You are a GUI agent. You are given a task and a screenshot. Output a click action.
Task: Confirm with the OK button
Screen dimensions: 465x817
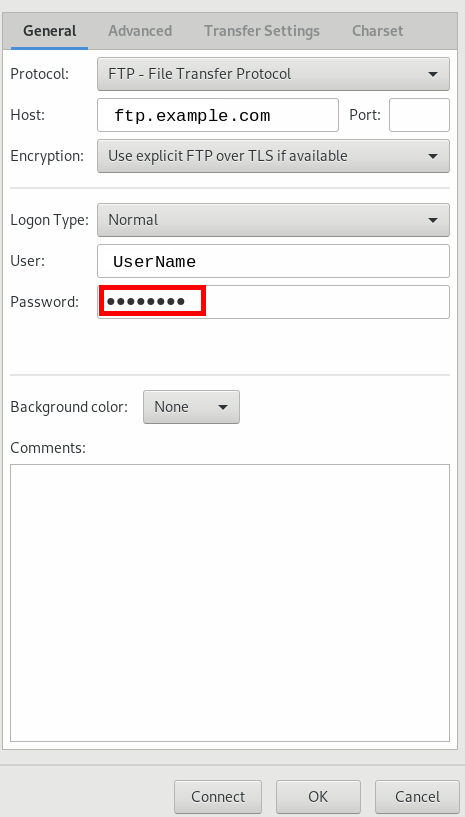point(318,797)
